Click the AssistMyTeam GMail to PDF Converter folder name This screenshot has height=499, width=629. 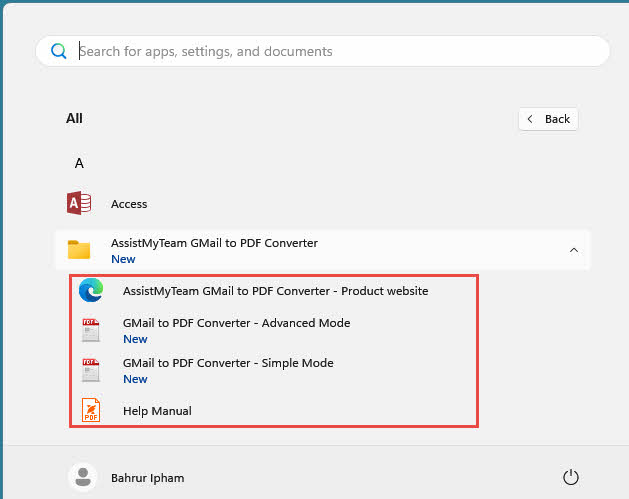click(x=214, y=243)
